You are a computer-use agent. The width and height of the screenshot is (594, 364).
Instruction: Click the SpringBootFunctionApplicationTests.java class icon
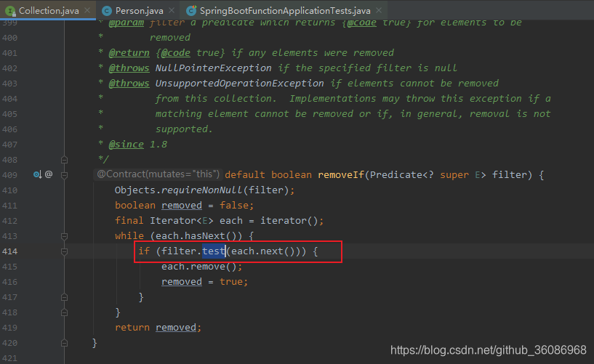(191, 11)
